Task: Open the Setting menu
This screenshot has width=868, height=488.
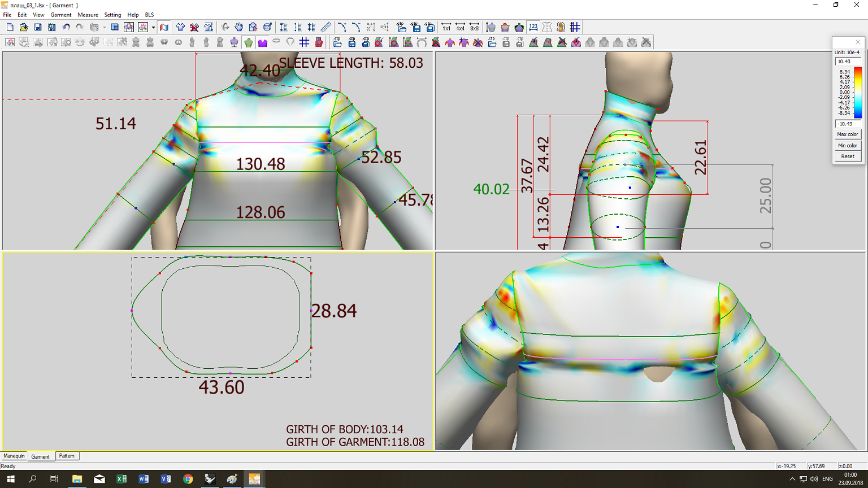Action: coord(112,15)
